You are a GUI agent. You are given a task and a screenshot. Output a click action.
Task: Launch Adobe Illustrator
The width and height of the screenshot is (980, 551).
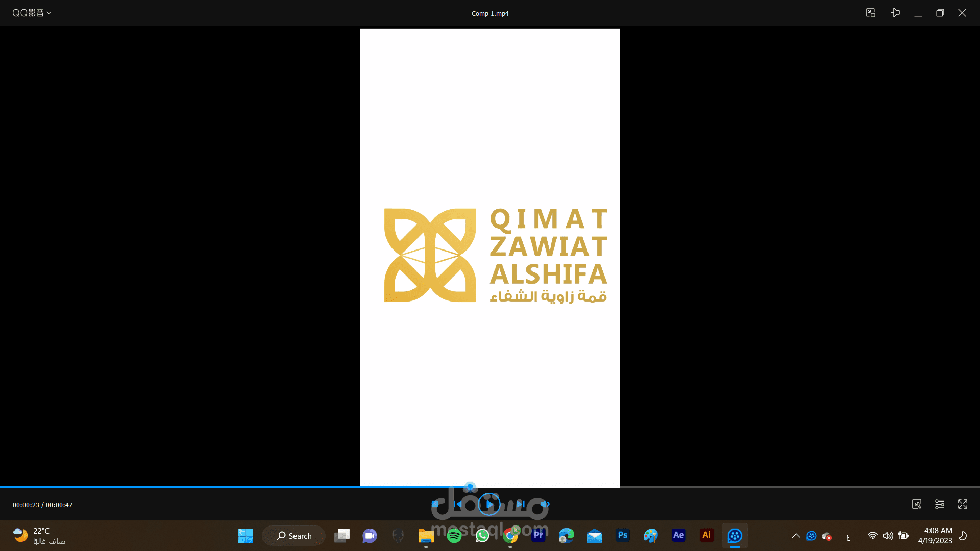pyautogui.click(x=707, y=536)
